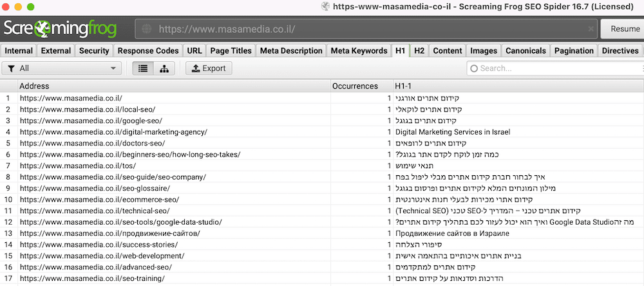Open the Directives tab
Image resolution: width=644 pixels, height=286 pixels.
(x=620, y=50)
